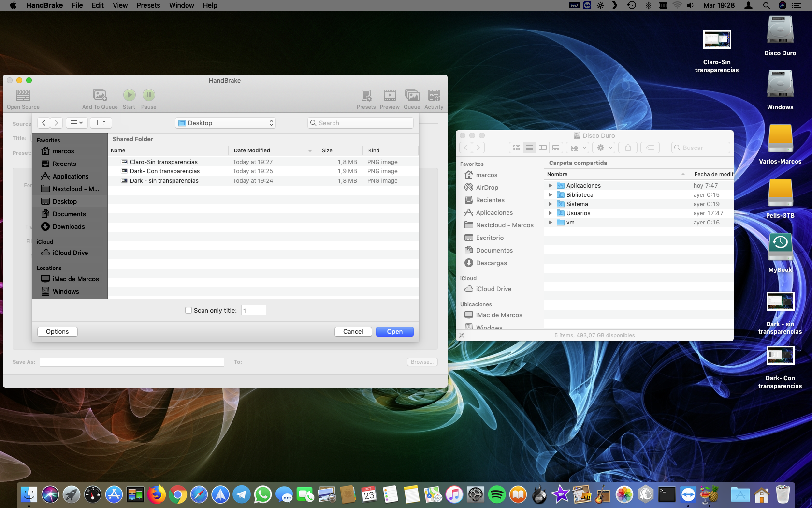Show the Queue window icon

[x=412, y=95]
